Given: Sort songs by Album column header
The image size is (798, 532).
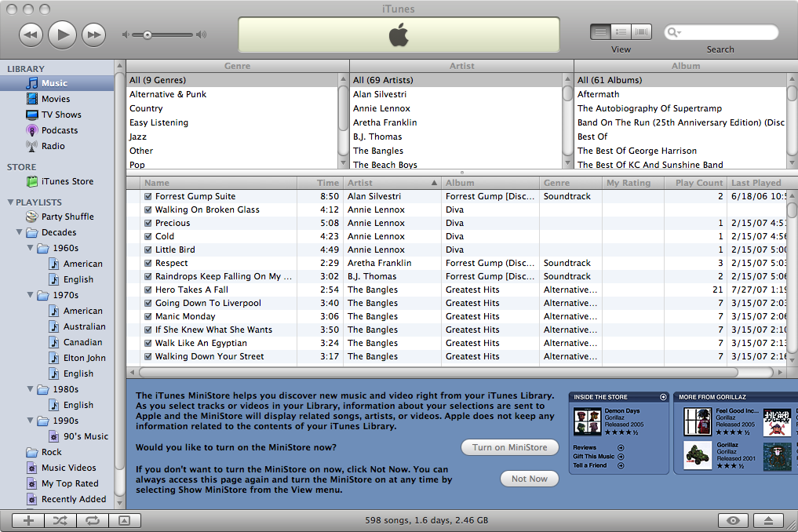Looking at the screenshot, I should [490, 183].
